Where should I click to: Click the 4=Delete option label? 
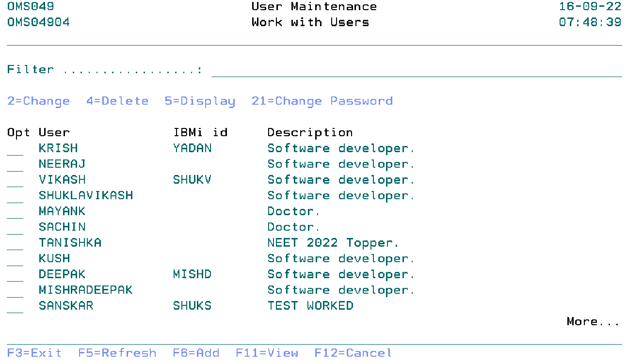117,101
